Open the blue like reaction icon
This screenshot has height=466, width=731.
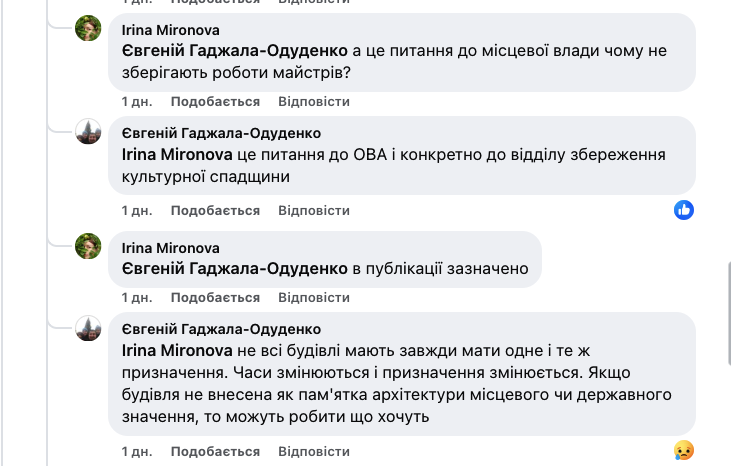click(684, 209)
